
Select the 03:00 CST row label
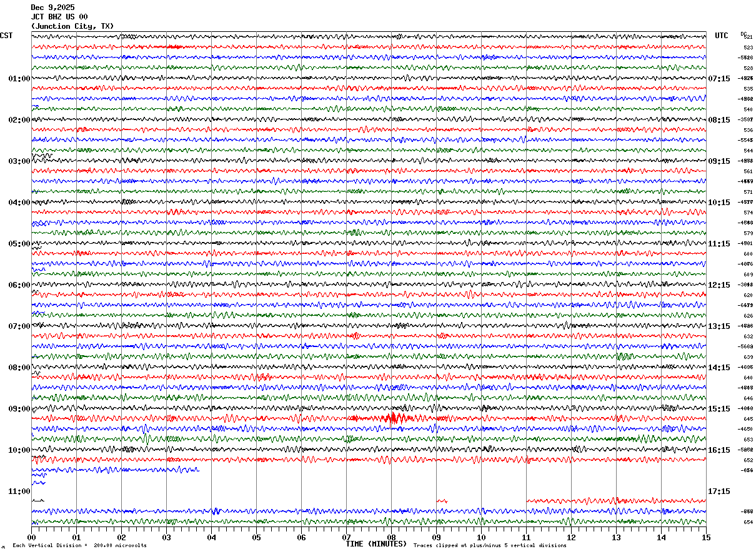[x=19, y=161]
